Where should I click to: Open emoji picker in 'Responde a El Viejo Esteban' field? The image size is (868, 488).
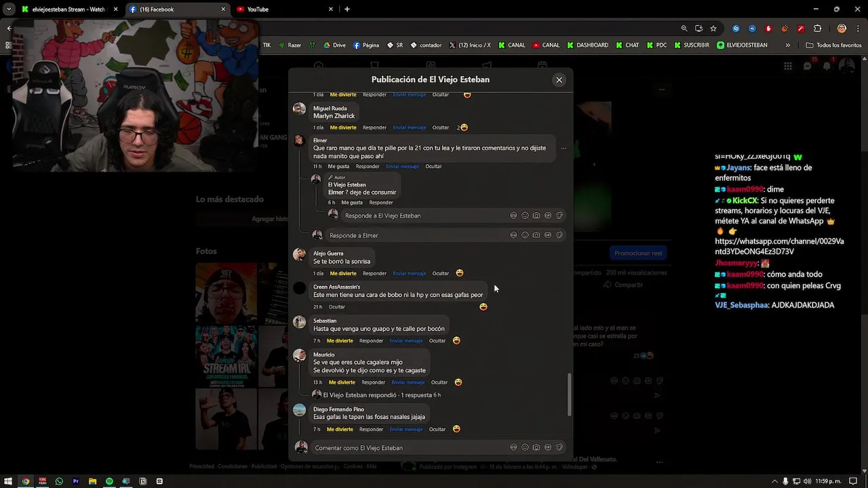click(525, 216)
